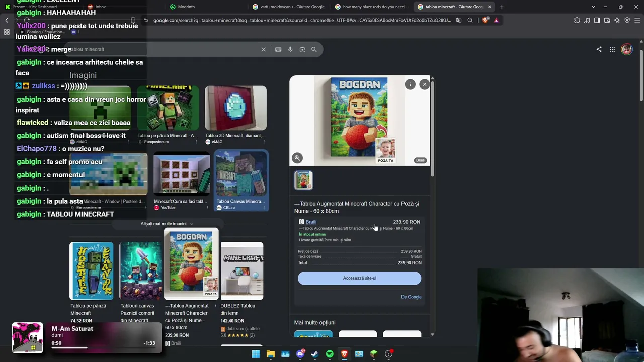
Task: Open Brave VPN shield icon
Action: [x=627, y=20]
